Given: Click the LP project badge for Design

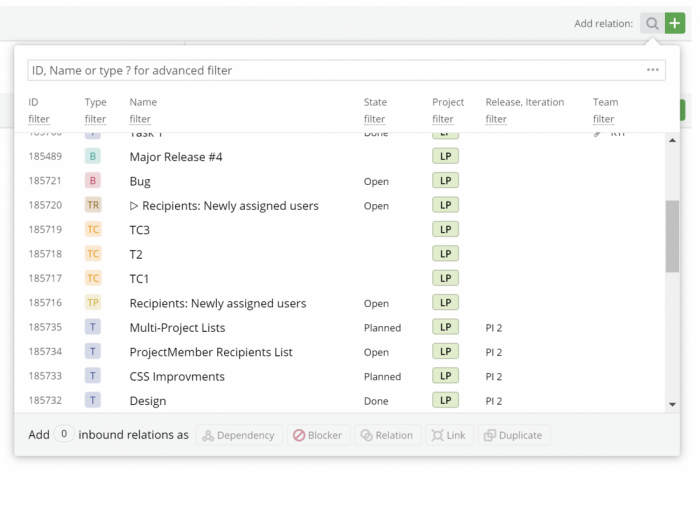Looking at the screenshot, I should click(444, 400).
